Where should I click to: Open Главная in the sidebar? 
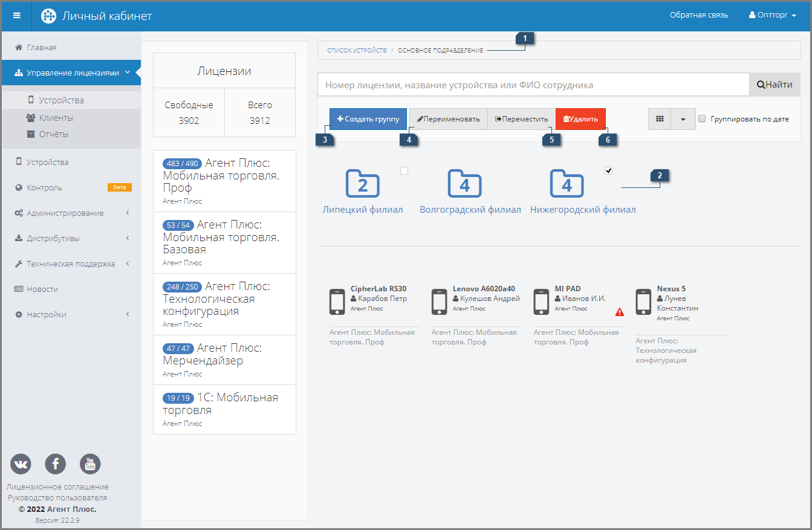coord(71,47)
